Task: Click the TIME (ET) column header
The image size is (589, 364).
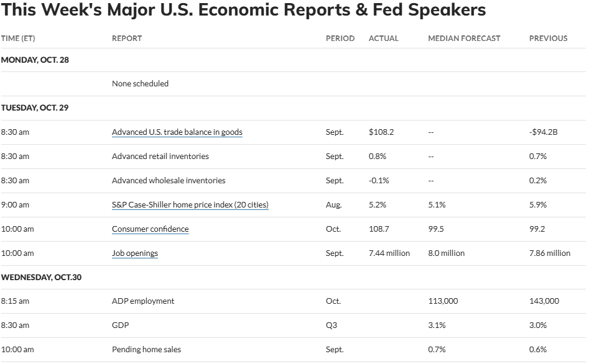Action: (18, 39)
